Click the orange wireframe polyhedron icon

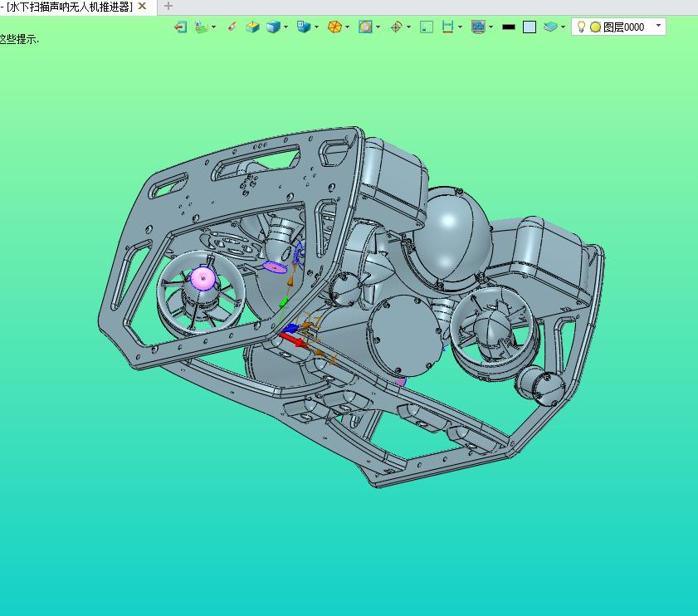334,27
